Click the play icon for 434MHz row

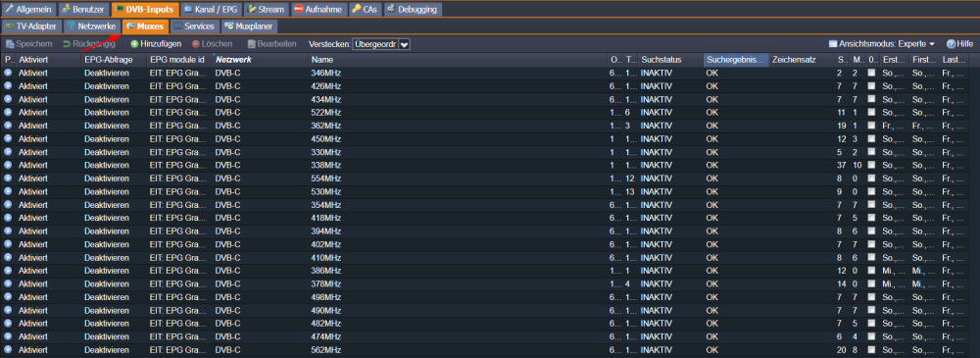tap(8, 99)
